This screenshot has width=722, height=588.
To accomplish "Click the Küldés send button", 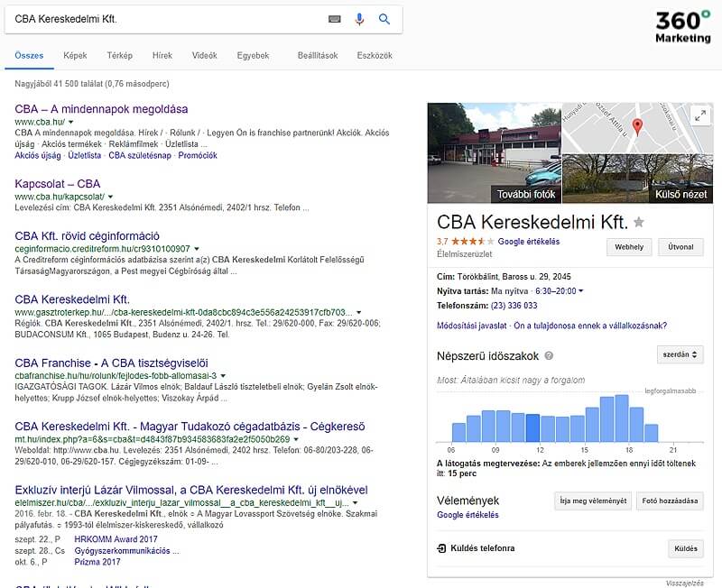I will tap(686, 549).
